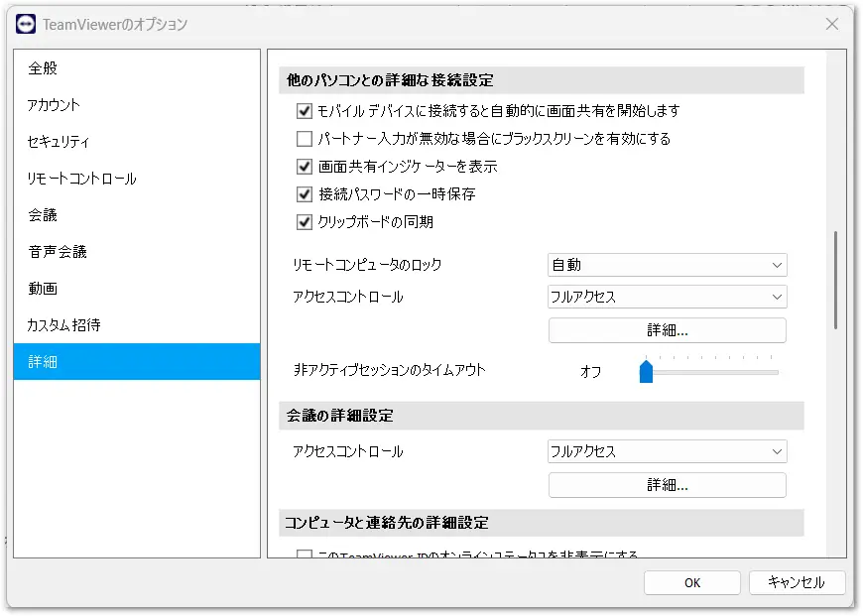Open the カスタム招待 page

[x=137, y=325]
